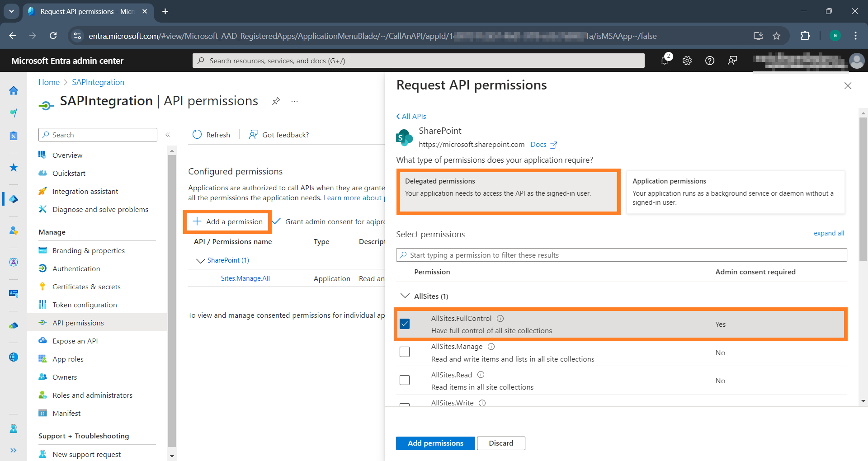The width and height of the screenshot is (868, 461).
Task: Click Add a permission
Action: click(227, 221)
